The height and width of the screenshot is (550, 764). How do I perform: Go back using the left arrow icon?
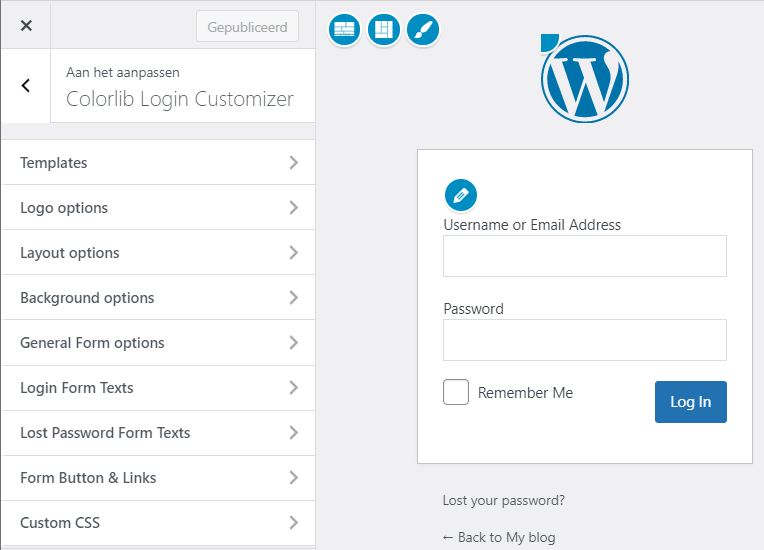[26, 86]
